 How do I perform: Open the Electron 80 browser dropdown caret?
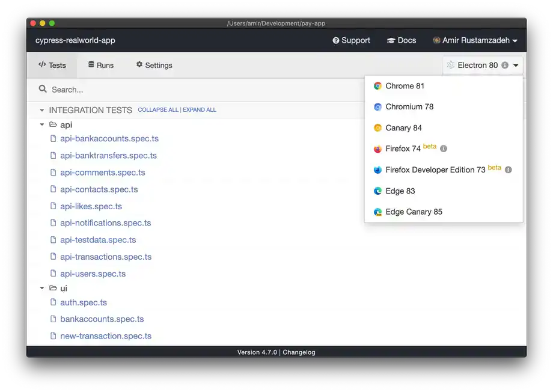pos(516,66)
